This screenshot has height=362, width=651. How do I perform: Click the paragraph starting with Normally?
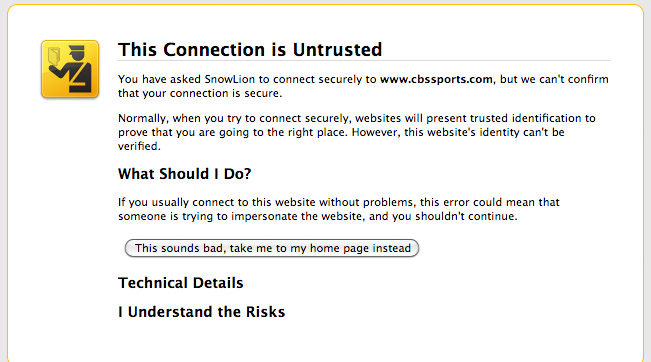coord(357,132)
